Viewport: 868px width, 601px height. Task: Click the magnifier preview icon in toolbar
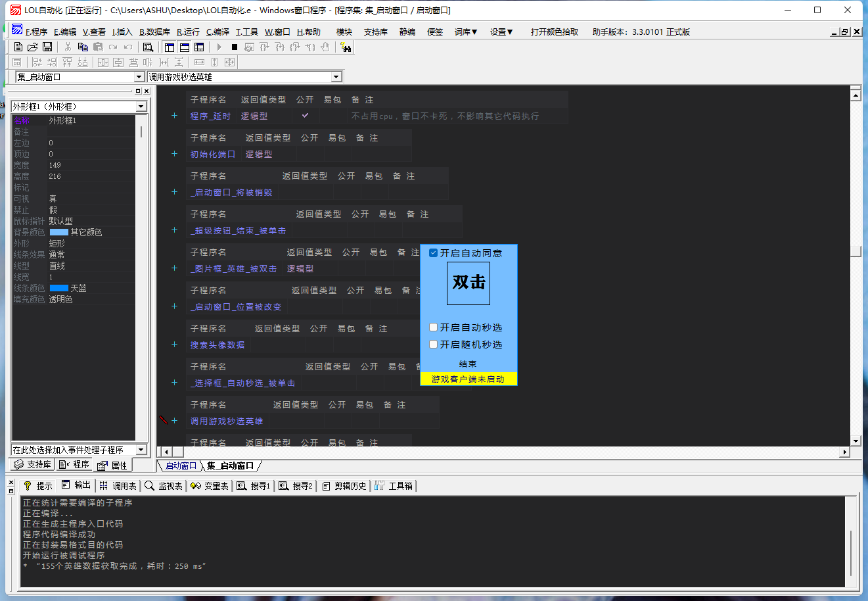(148, 47)
